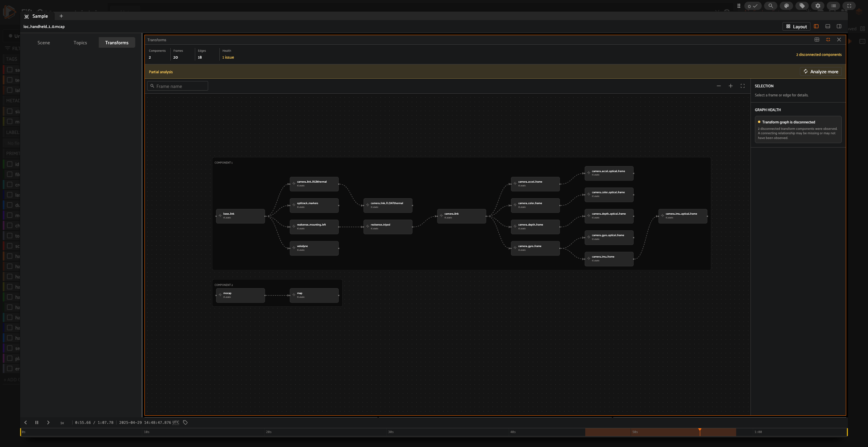Select the base_link frame node
868x447 pixels.
(240, 216)
